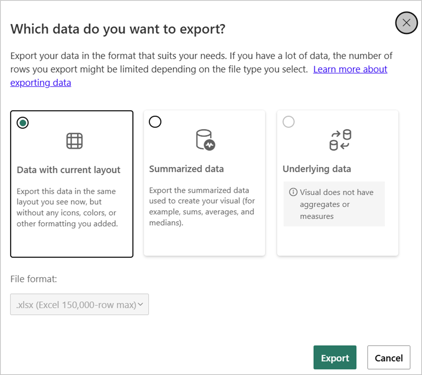Click the chevron arrow on the file format box

pos(140,304)
